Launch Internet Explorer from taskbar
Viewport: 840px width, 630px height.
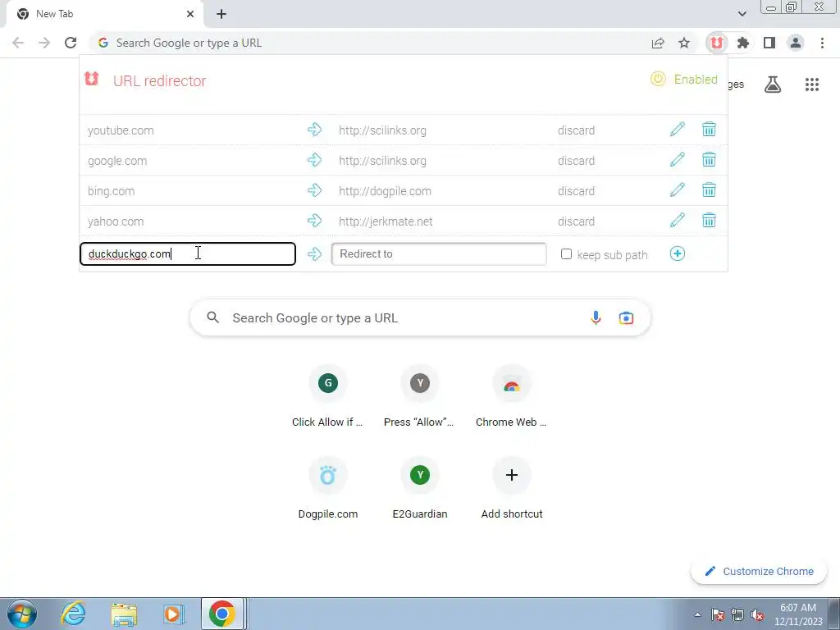coord(73,614)
